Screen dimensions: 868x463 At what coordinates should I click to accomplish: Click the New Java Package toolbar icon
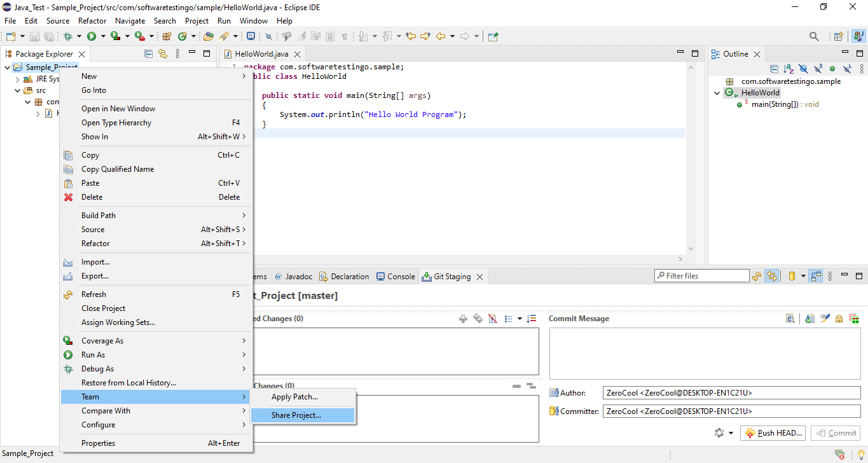coord(167,36)
